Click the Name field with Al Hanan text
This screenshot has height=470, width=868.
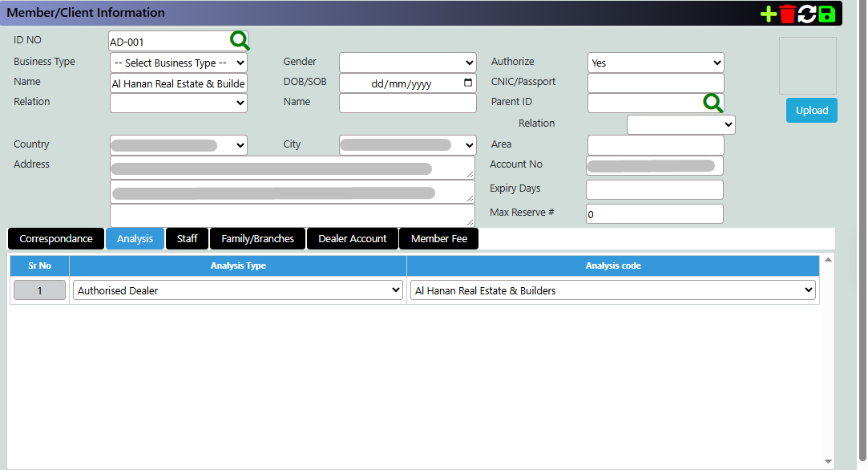click(x=178, y=83)
